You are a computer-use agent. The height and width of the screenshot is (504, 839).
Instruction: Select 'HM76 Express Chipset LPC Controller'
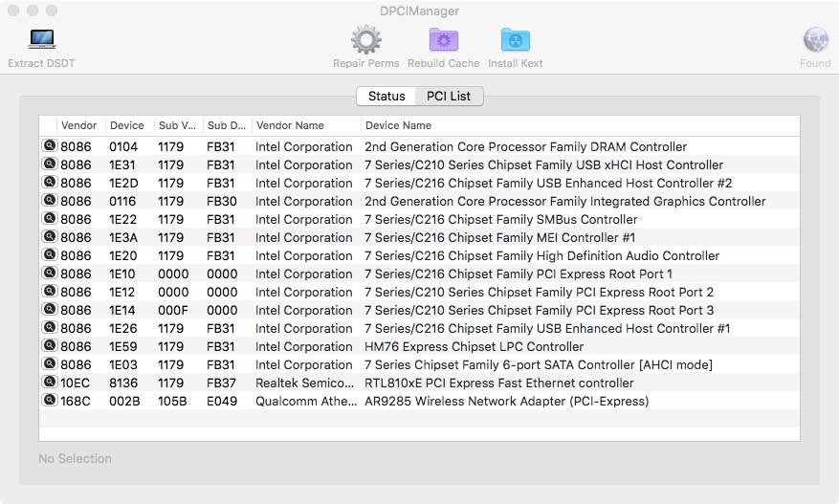point(475,347)
